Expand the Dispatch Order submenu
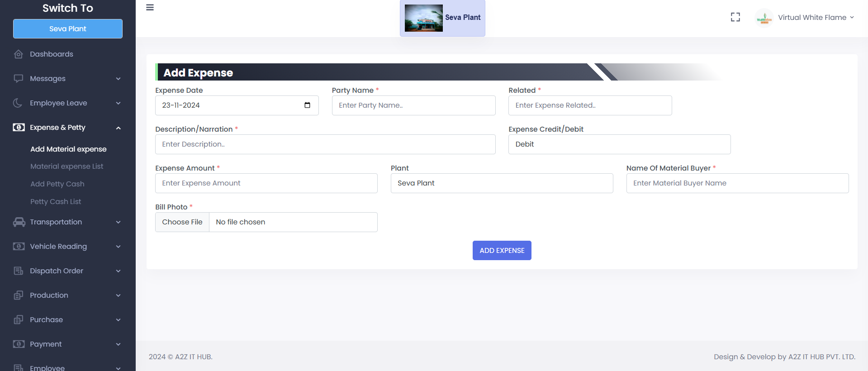This screenshot has height=371, width=868. [x=118, y=271]
